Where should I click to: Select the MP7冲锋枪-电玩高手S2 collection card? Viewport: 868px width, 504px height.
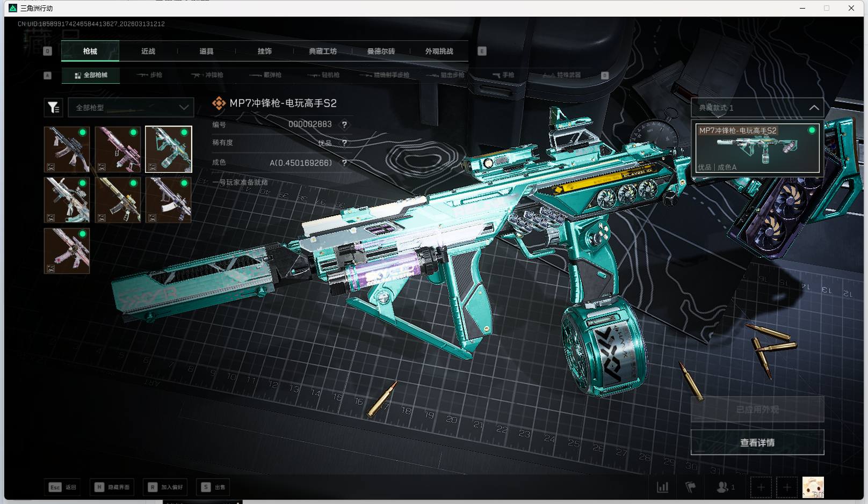click(x=757, y=149)
